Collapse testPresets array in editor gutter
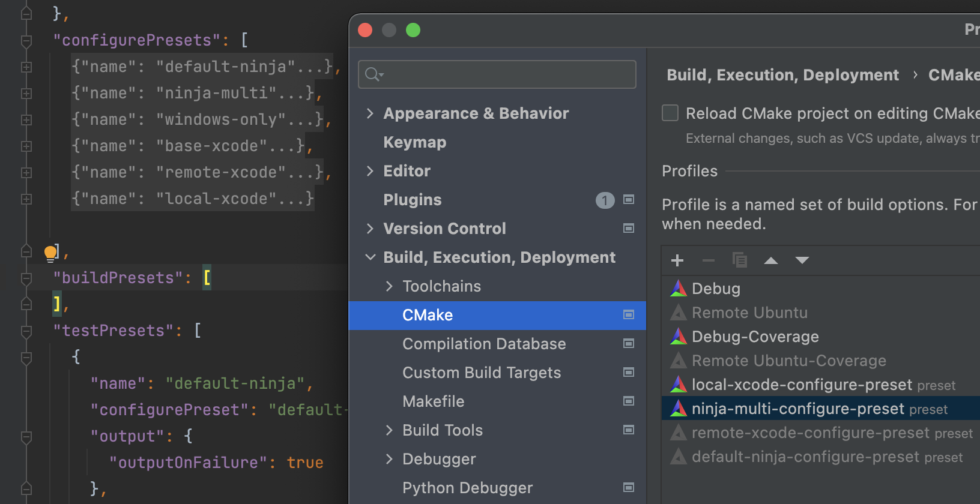Image resolution: width=980 pixels, height=504 pixels. point(26,331)
